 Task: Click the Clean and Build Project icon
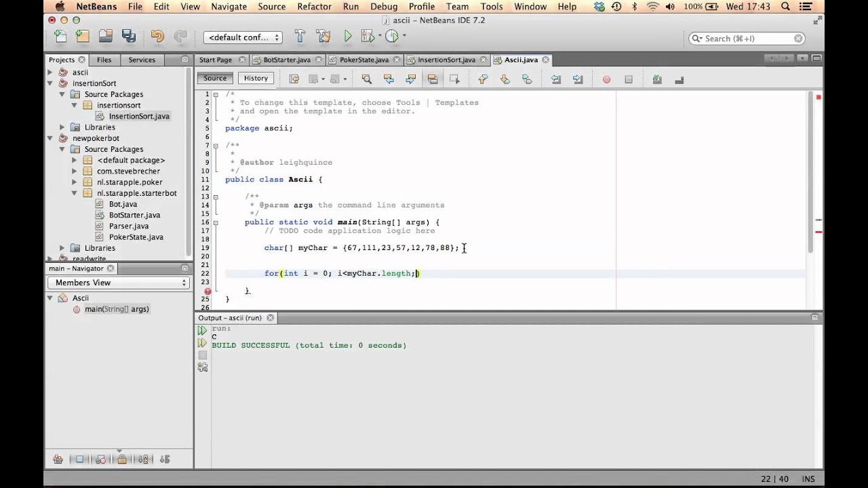click(x=323, y=36)
